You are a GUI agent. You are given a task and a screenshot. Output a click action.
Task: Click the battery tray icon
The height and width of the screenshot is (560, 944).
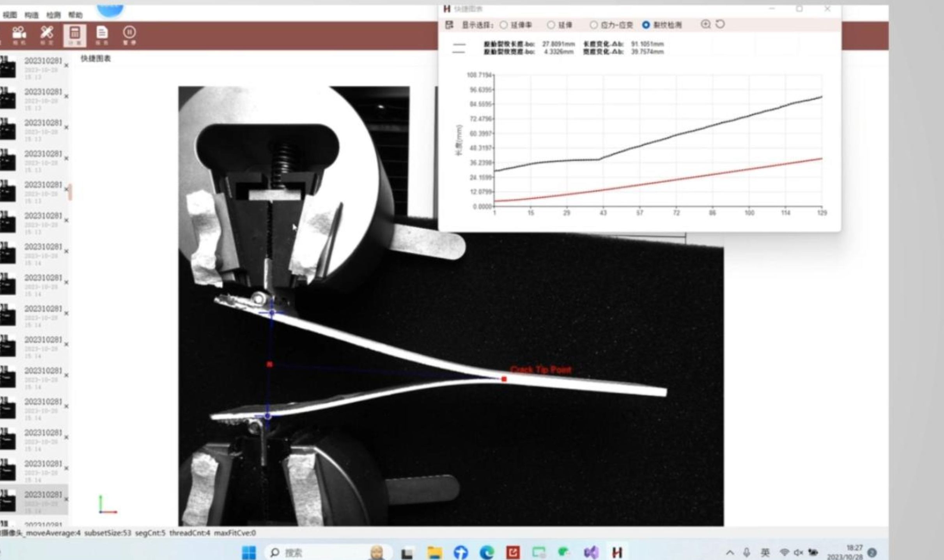pos(813,553)
